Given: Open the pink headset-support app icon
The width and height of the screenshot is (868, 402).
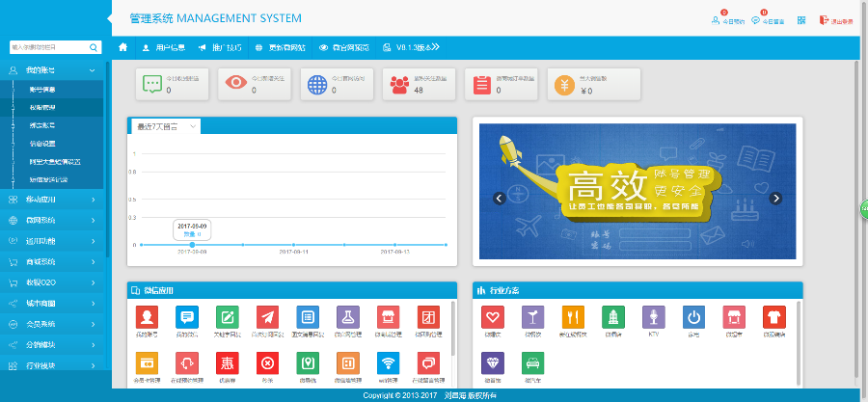Looking at the screenshot, I should [x=187, y=363].
